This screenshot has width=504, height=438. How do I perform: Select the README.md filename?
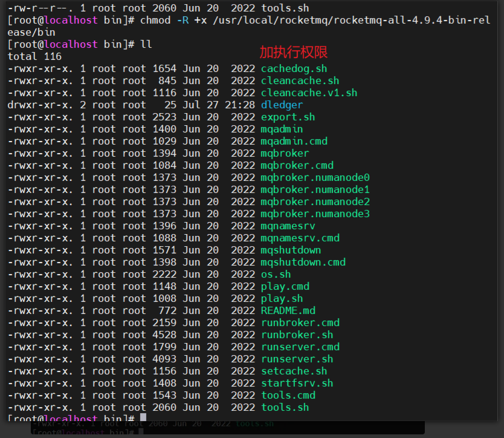pyautogui.click(x=288, y=311)
